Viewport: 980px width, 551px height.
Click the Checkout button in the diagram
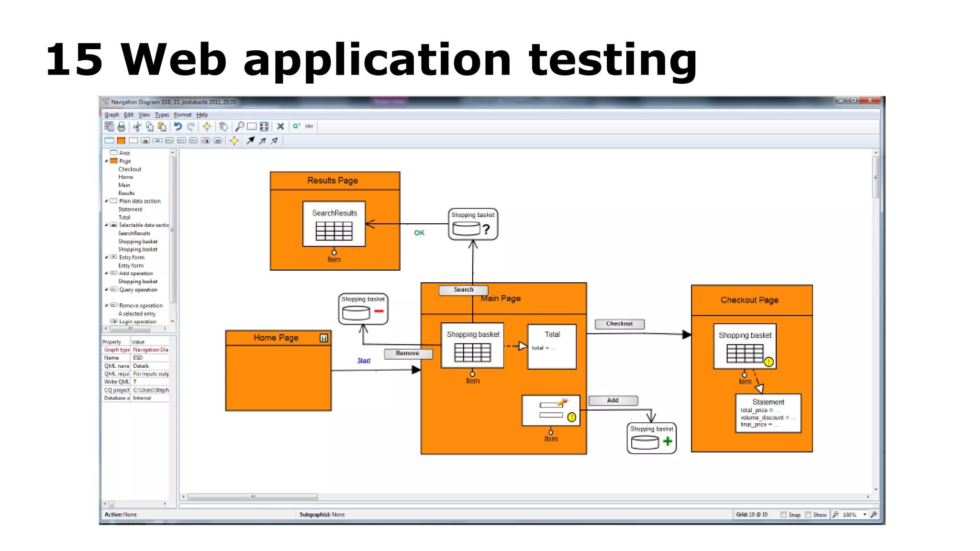(x=619, y=324)
